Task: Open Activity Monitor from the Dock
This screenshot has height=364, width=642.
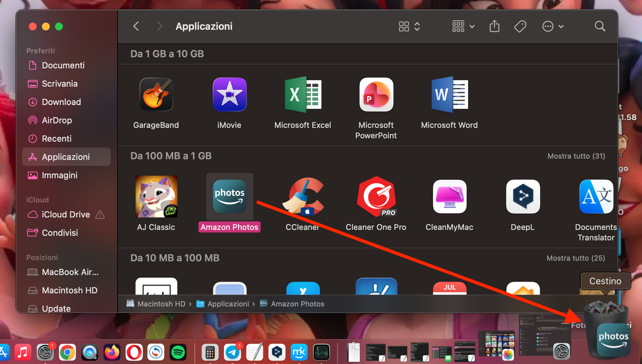Action: (321, 352)
